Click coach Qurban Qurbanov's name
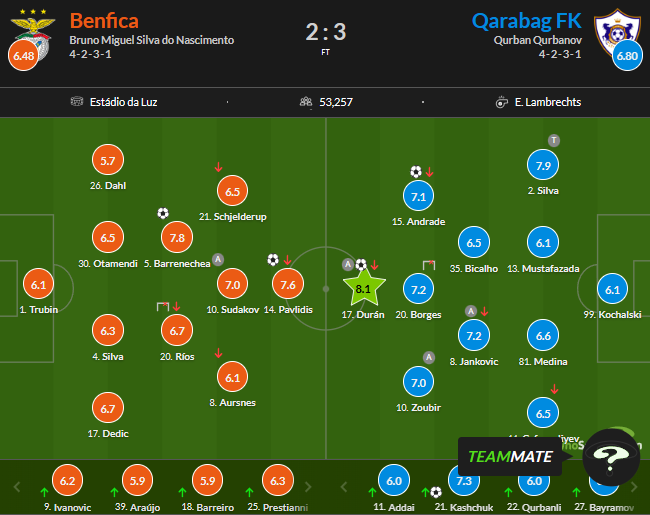This screenshot has width=650, height=515. click(539, 40)
